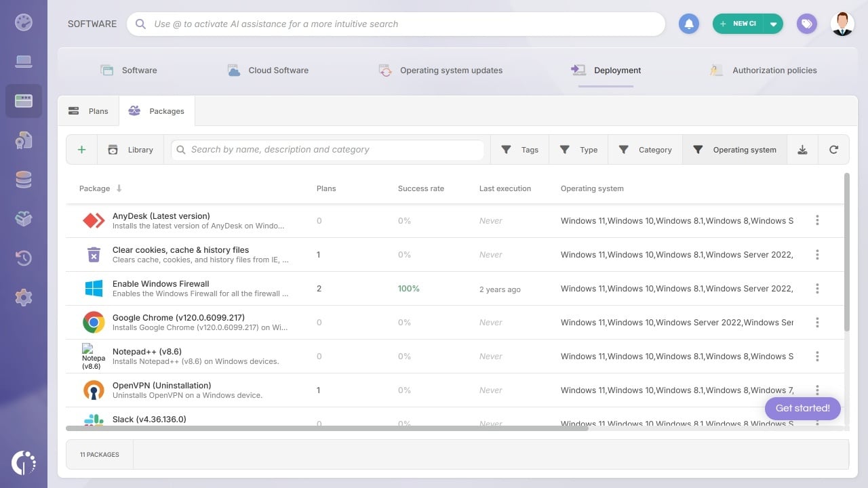The height and width of the screenshot is (488, 868).
Task: Click the Get started! button
Action: click(x=802, y=408)
